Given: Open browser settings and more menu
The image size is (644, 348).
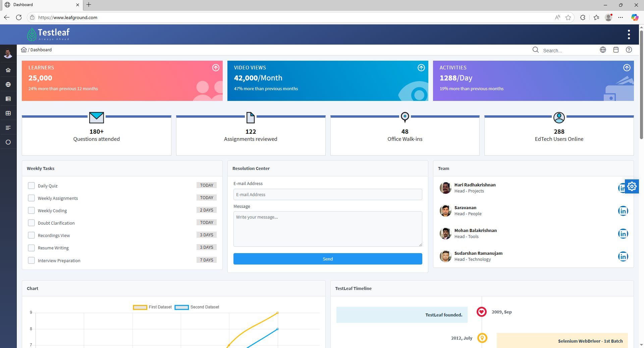Looking at the screenshot, I should click(621, 17).
